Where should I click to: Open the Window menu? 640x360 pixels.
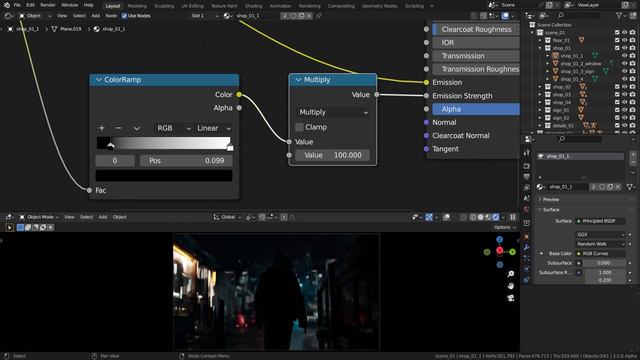click(x=69, y=5)
